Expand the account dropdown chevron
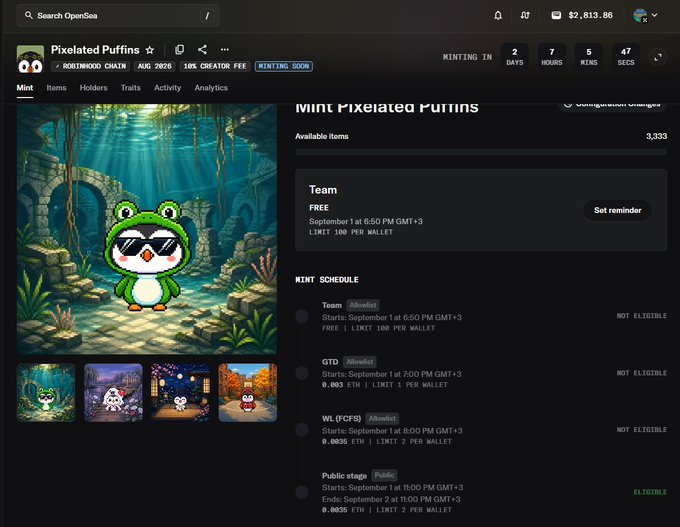The height and width of the screenshot is (527, 680). point(654,16)
